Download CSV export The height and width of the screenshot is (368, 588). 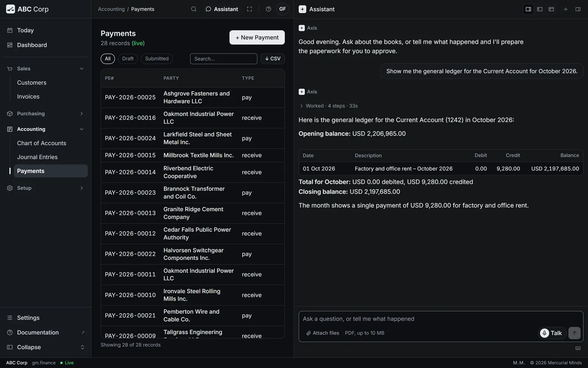coord(273,59)
